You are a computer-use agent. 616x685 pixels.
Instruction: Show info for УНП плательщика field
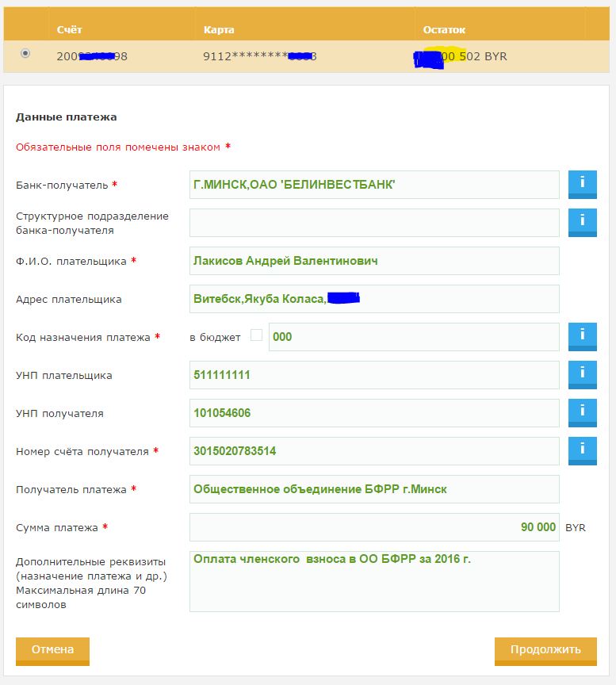[582, 374]
